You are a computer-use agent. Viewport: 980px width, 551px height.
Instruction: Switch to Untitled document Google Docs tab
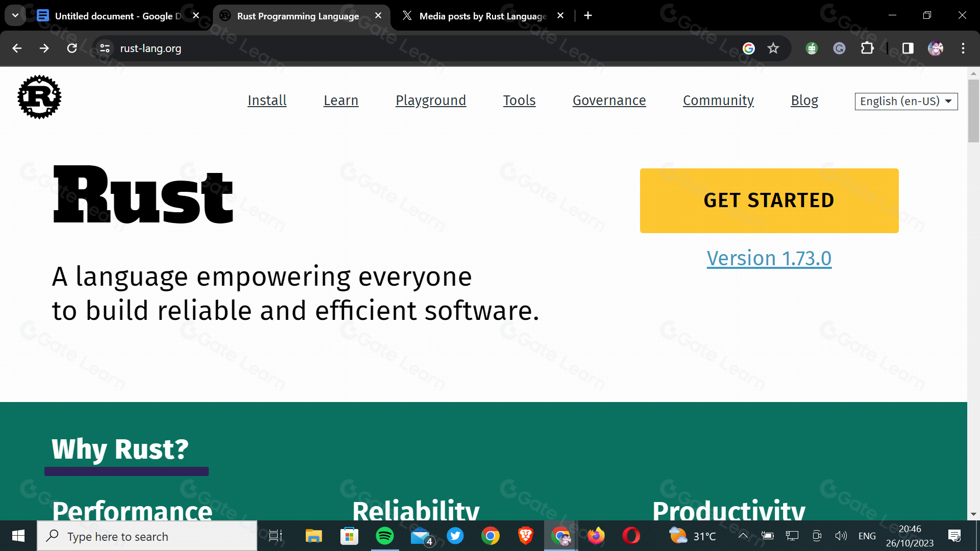(x=117, y=16)
